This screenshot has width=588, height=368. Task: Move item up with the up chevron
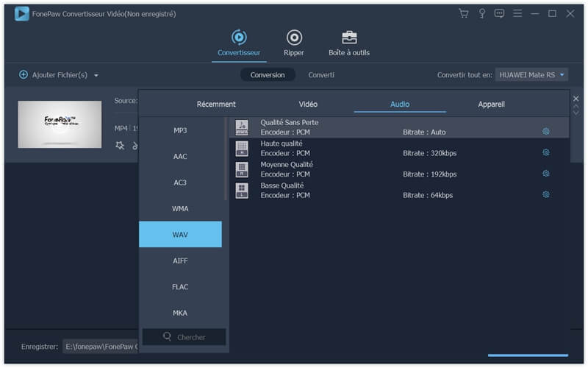click(x=576, y=107)
